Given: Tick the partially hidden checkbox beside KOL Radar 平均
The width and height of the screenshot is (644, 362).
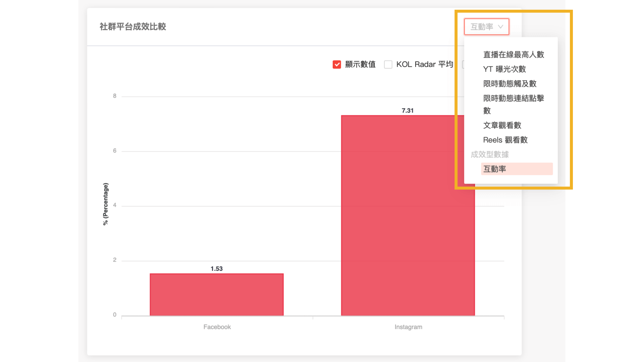Looking at the screenshot, I should click(463, 64).
